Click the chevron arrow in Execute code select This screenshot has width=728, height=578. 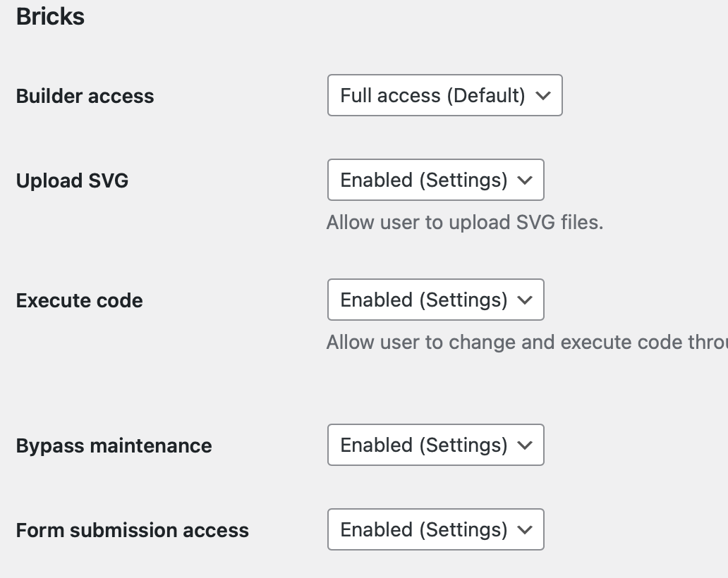tap(525, 300)
